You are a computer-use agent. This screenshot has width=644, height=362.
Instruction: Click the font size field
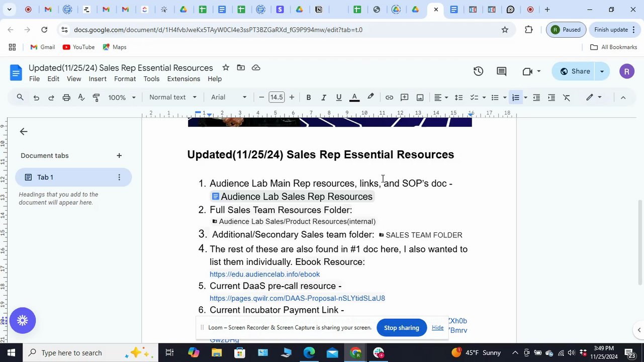tap(277, 98)
